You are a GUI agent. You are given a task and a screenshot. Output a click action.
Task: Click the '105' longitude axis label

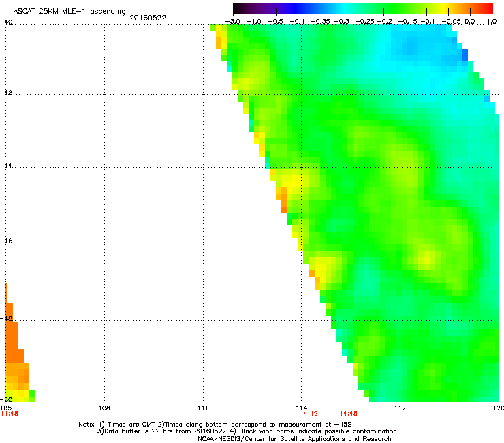coord(5,408)
